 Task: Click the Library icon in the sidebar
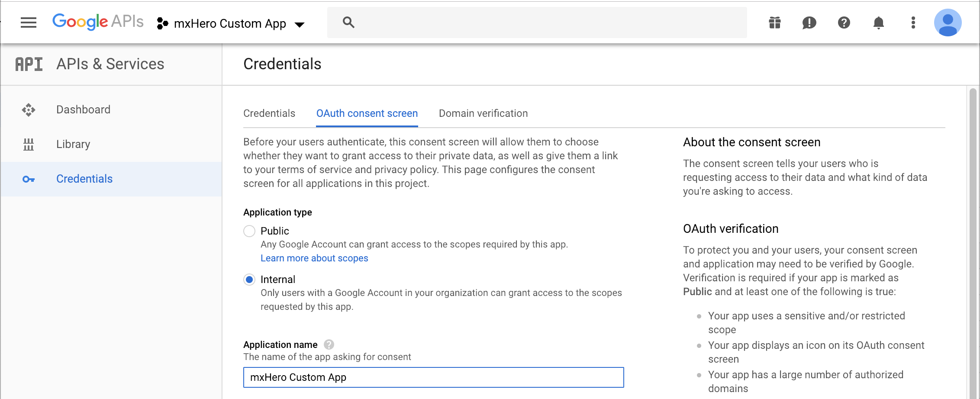tap(29, 144)
